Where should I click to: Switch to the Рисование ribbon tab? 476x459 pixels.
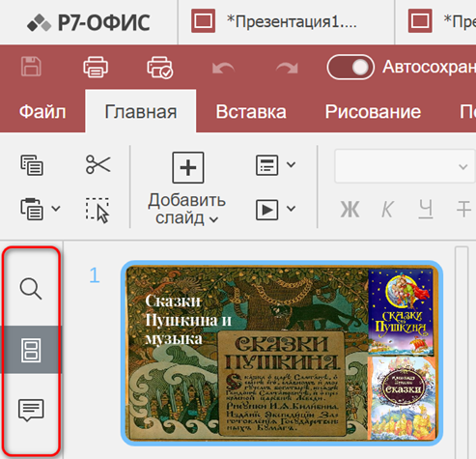click(373, 112)
